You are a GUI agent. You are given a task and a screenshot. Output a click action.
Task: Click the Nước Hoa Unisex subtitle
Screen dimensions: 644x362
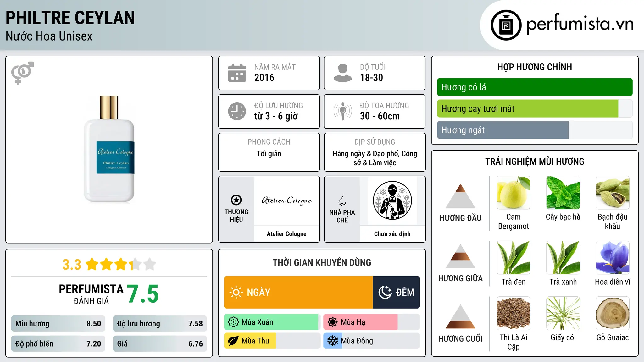click(49, 36)
